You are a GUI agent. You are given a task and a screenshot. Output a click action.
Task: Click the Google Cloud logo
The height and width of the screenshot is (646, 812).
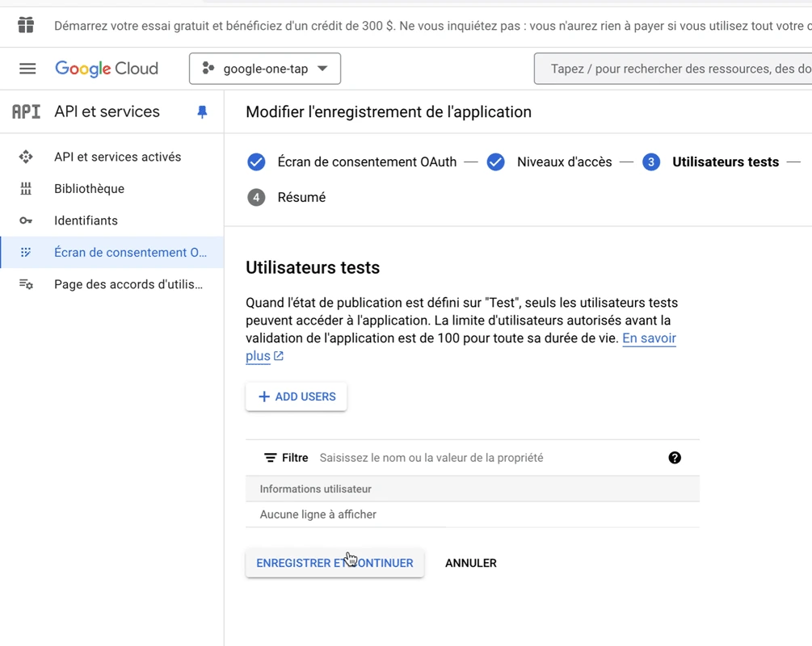click(107, 69)
